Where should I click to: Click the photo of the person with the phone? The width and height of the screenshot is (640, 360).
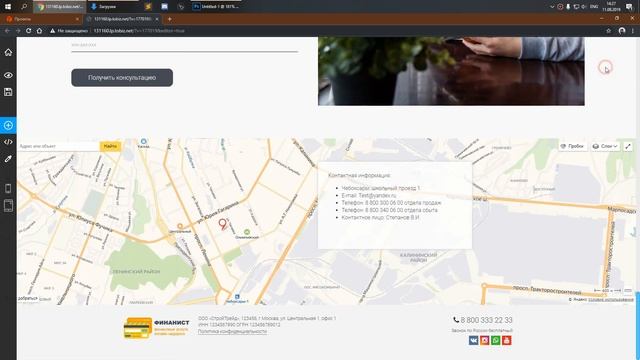pos(451,71)
